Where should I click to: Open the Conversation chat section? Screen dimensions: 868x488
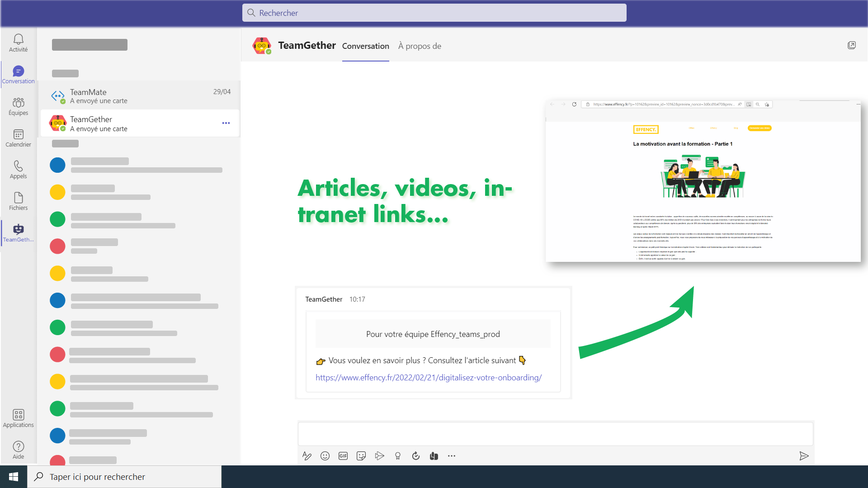click(18, 75)
